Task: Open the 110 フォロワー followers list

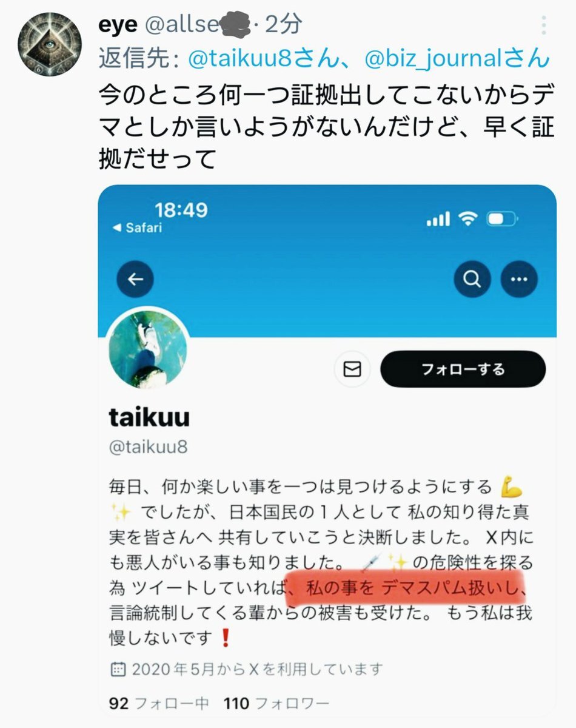Action: click(276, 704)
